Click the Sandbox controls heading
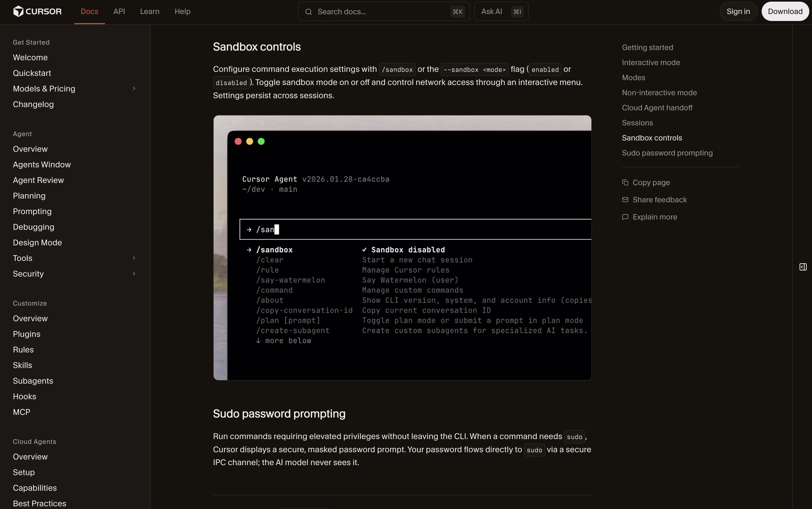812x509 pixels. 257,47
